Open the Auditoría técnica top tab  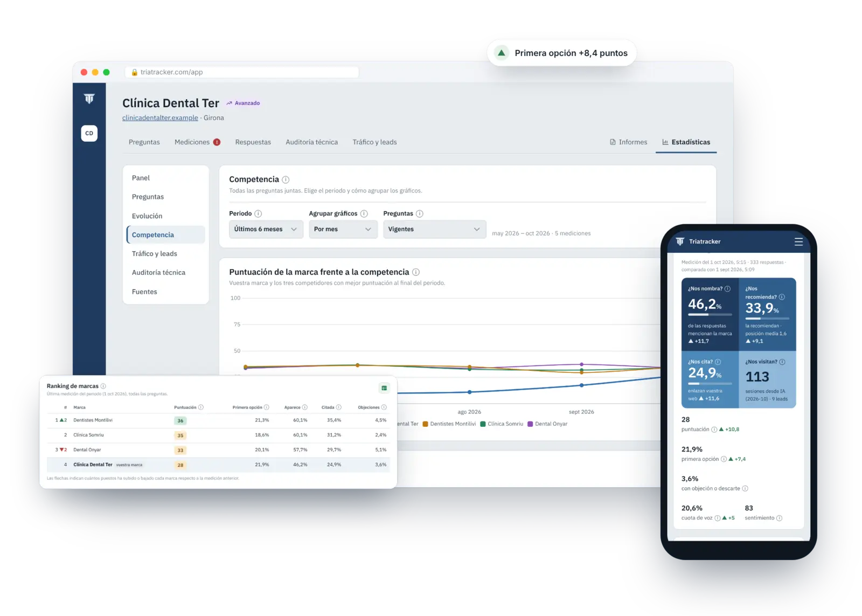[x=312, y=142]
